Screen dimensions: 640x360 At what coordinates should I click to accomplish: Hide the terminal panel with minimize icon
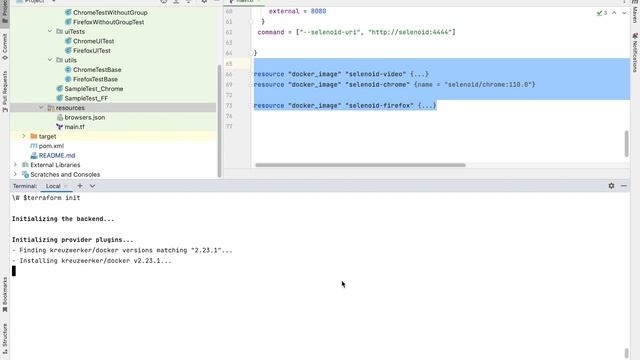pos(624,186)
